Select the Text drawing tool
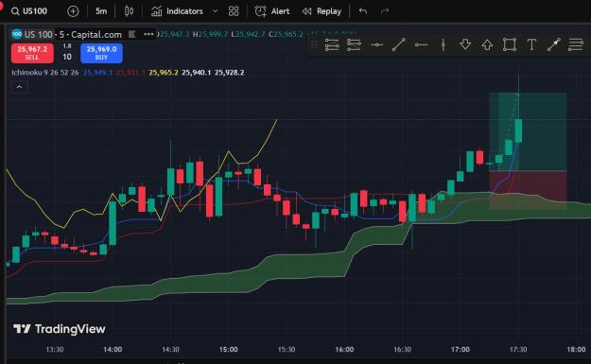The image size is (591, 364). pos(531,44)
